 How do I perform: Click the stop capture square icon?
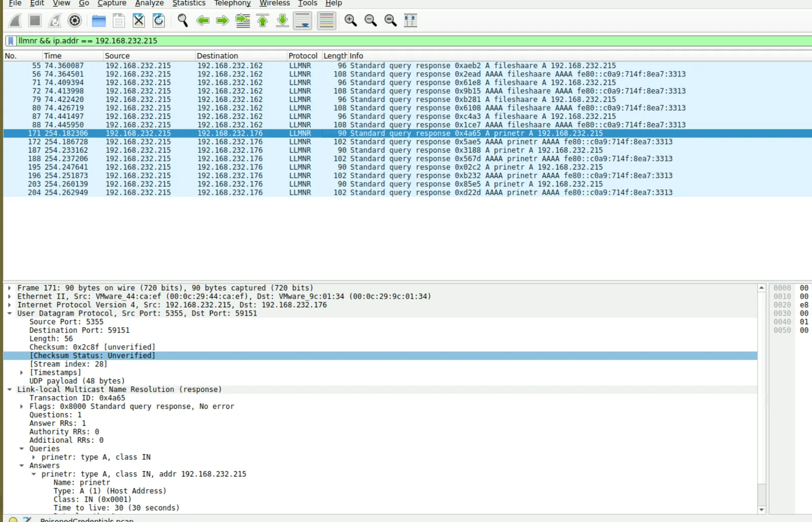pos(35,21)
